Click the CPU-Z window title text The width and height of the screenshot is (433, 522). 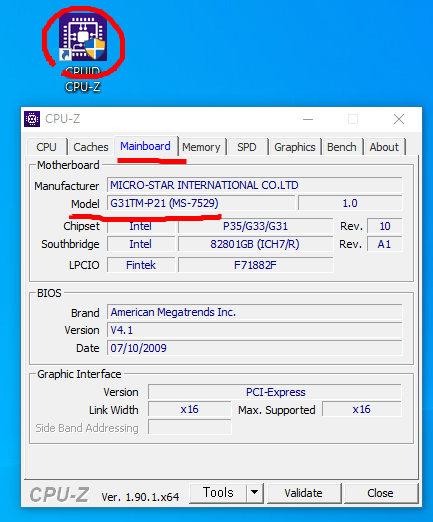coord(63,119)
